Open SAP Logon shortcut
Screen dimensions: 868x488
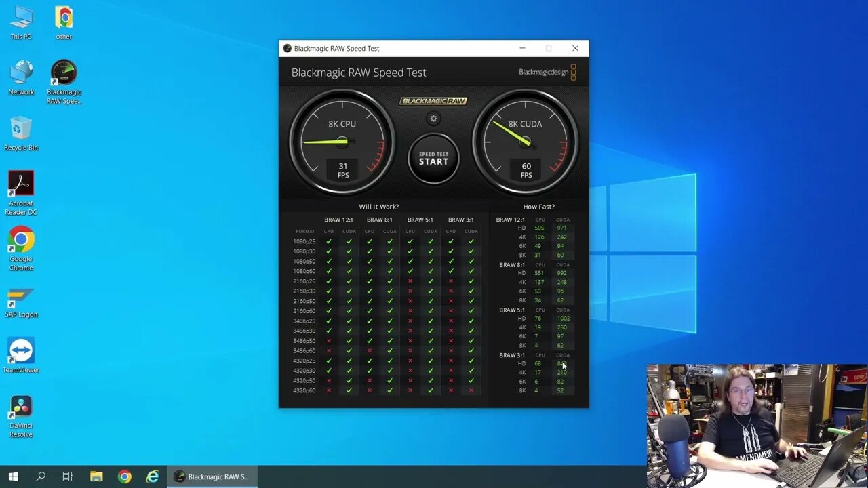coord(21,302)
